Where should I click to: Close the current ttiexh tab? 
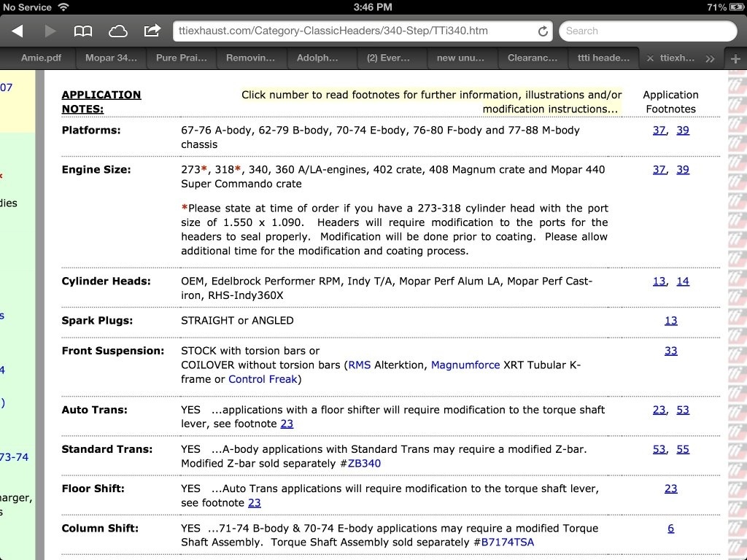point(650,58)
